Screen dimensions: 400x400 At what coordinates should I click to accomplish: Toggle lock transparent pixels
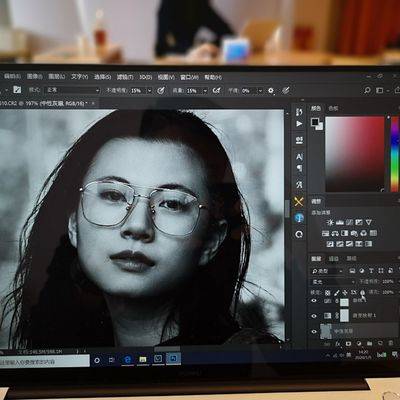(327, 293)
